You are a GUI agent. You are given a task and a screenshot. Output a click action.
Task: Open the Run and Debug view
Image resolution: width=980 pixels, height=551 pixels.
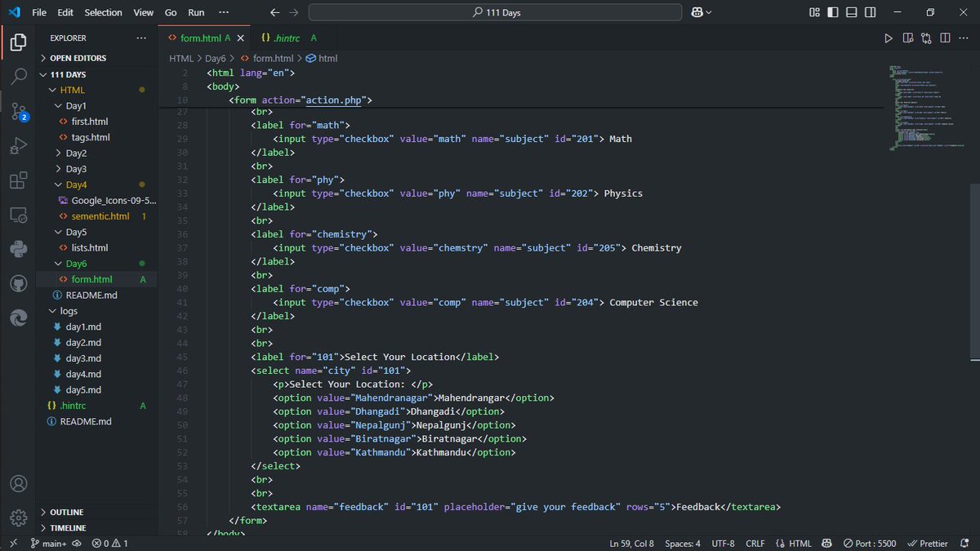pos(18,146)
